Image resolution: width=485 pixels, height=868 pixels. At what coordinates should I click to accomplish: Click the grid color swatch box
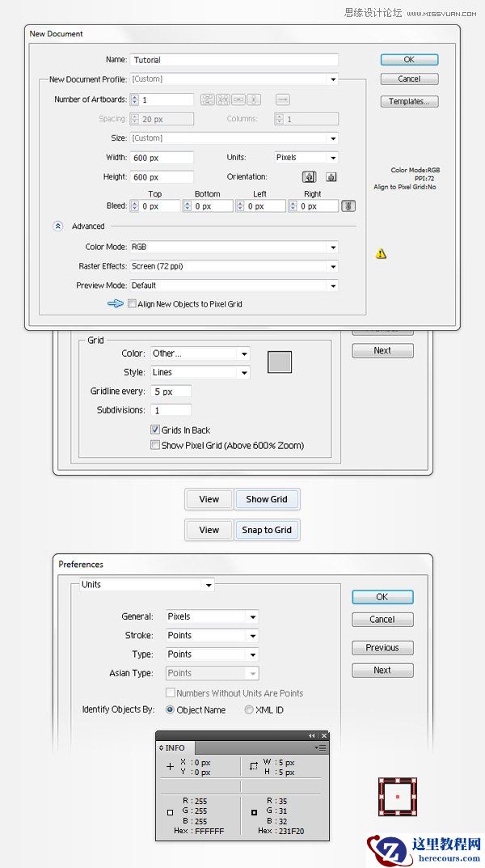tap(280, 362)
